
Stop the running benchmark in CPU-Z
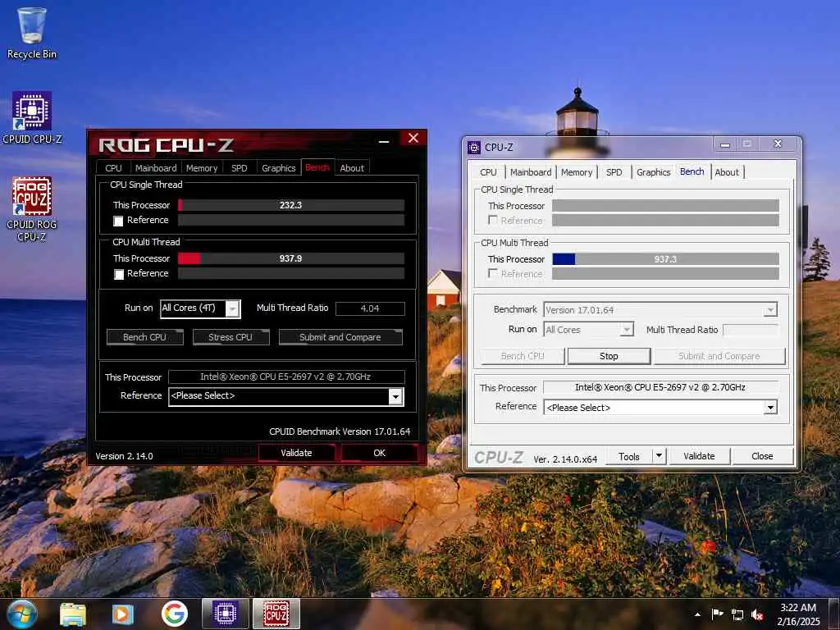click(609, 356)
